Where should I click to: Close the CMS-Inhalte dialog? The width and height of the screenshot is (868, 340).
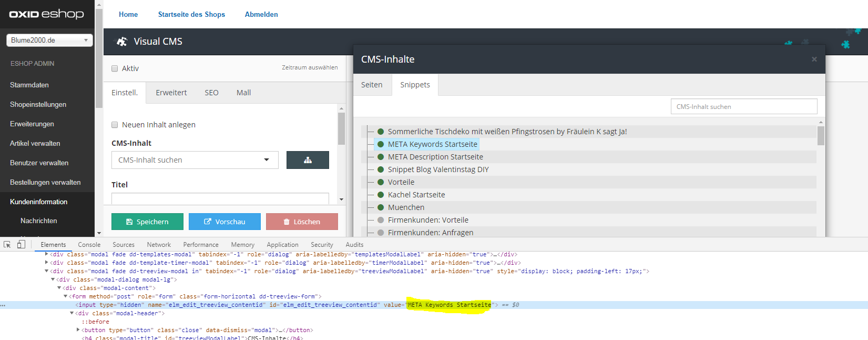tap(814, 59)
